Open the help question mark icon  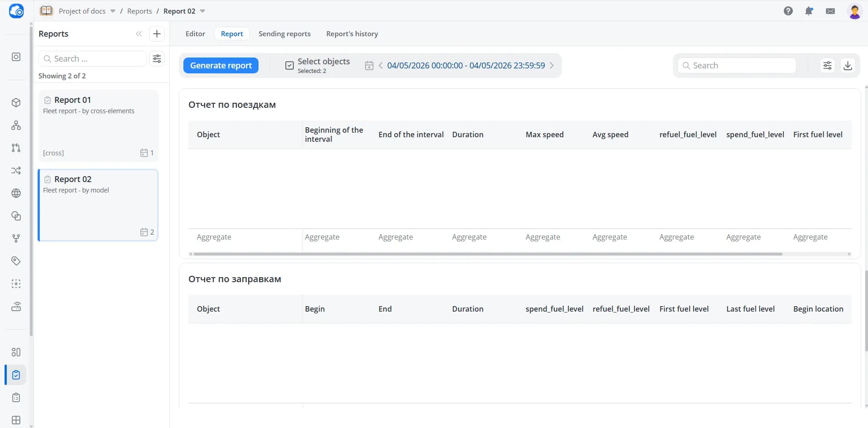(788, 11)
